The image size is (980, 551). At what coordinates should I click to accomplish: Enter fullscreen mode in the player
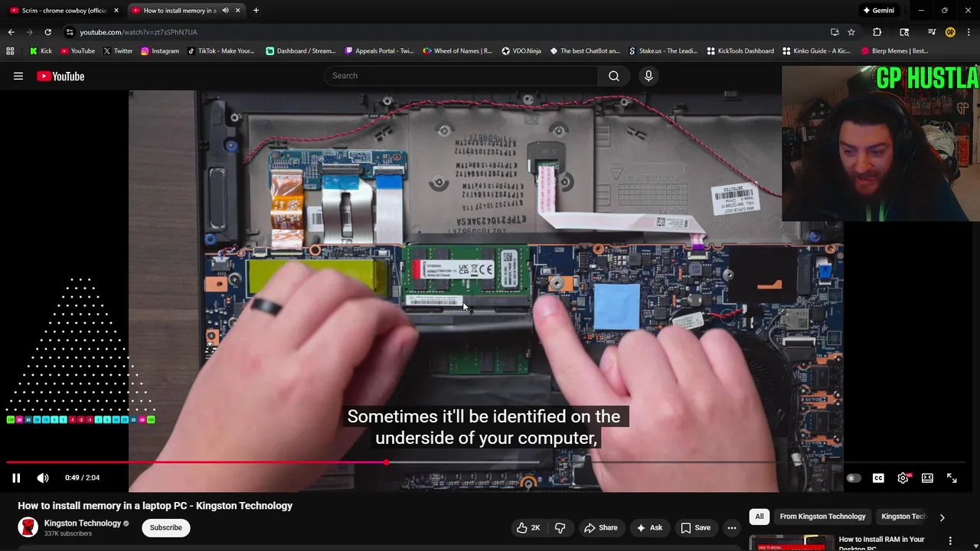[x=952, y=478]
